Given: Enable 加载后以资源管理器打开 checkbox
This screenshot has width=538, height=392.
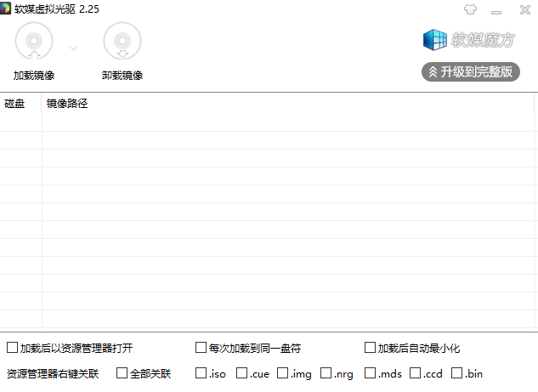Looking at the screenshot, I should click(13, 348).
